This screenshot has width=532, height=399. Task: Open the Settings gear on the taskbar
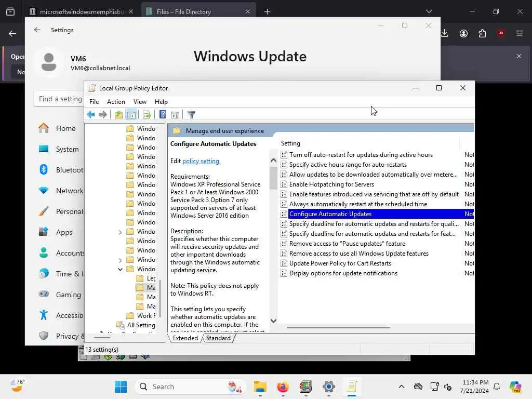click(329, 387)
